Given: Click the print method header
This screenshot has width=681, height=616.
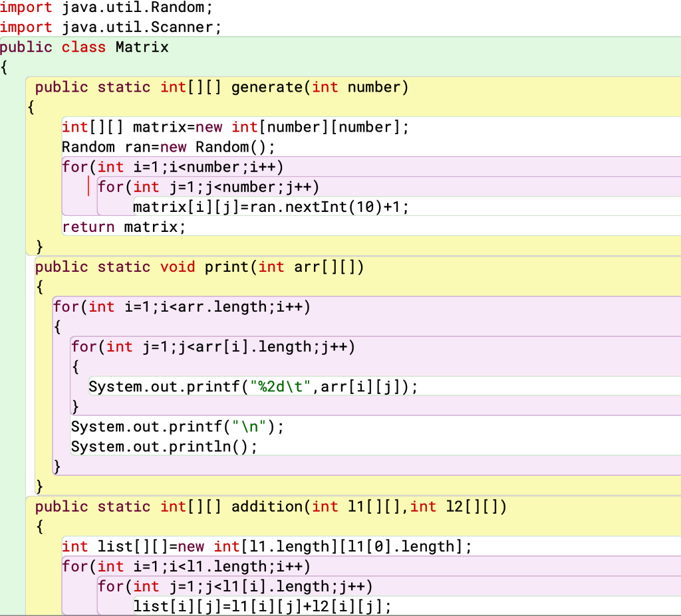Looking at the screenshot, I should click(200, 266).
